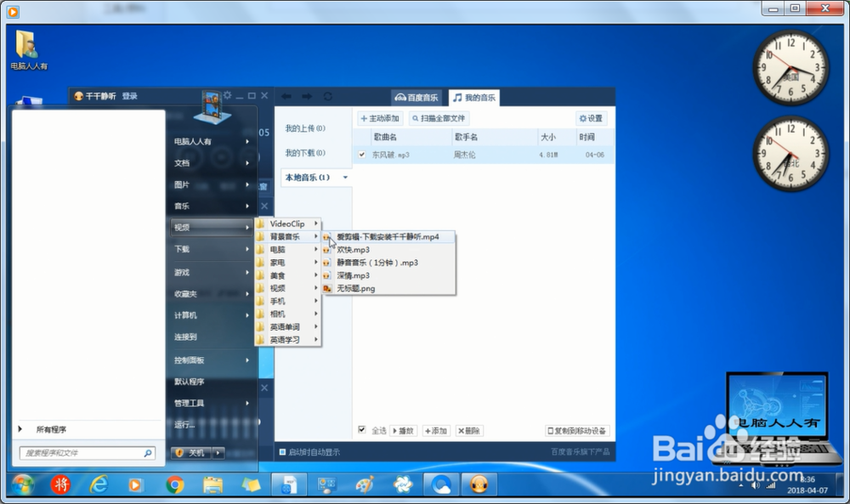The width and height of the screenshot is (850, 504).
Task: Toggle the 全选 select-all checkbox
Action: tap(361, 430)
